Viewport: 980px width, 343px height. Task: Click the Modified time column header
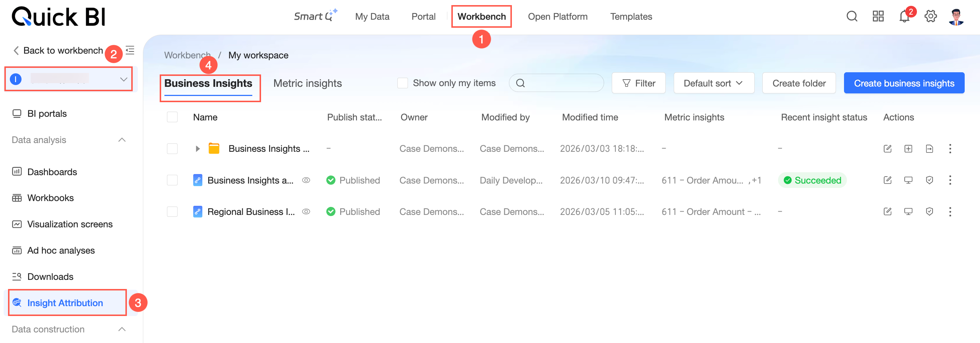coord(590,117)
